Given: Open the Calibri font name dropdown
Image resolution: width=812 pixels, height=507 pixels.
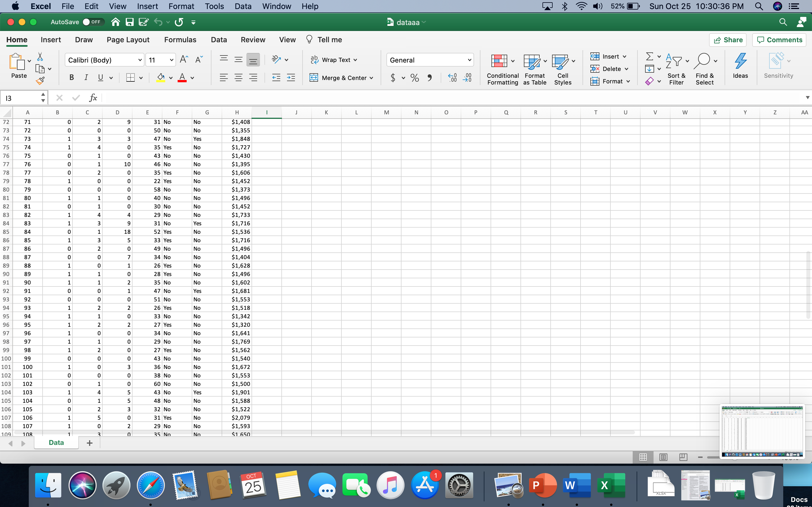Looking at the screenshot, I should (x=140, y=60).
